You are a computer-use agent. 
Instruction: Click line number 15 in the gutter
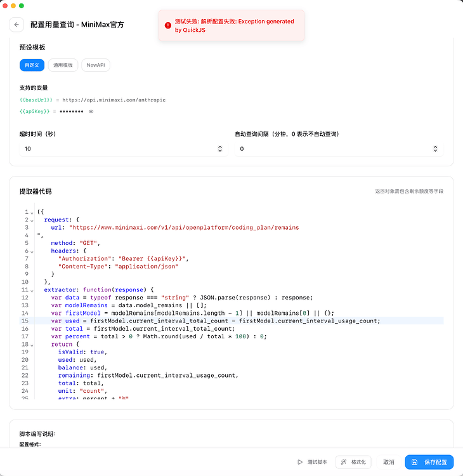(25, 321)
